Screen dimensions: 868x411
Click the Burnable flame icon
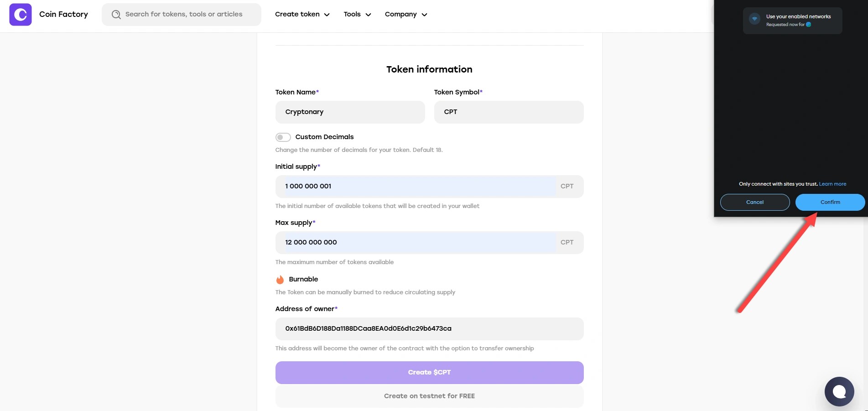[280, 279]
